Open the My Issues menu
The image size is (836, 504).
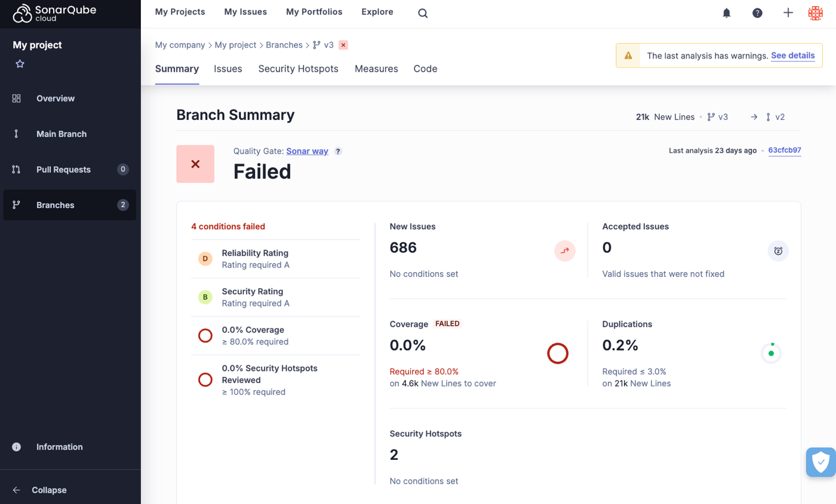click(x=245, y=12)
